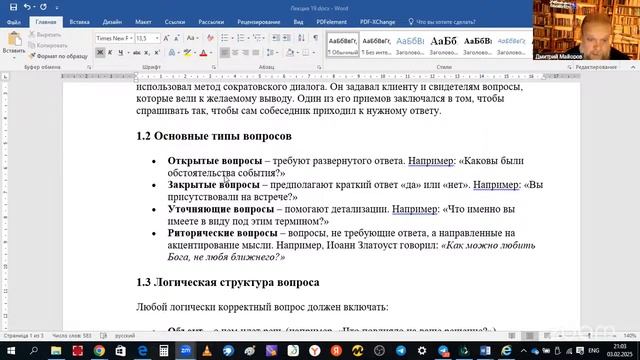This screenshot has width=640, height=360.
Task: Switch to the Рецензирование tab
Action: pos(258,22)
